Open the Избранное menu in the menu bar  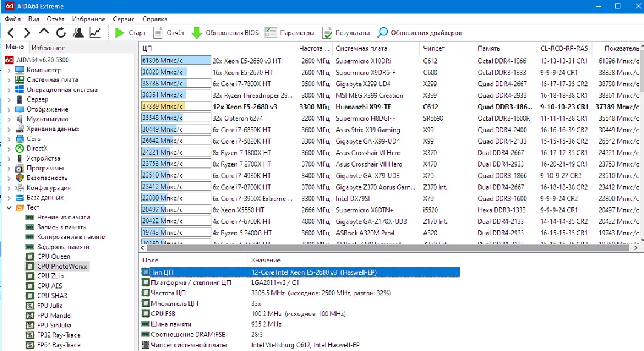pos(88,19)
